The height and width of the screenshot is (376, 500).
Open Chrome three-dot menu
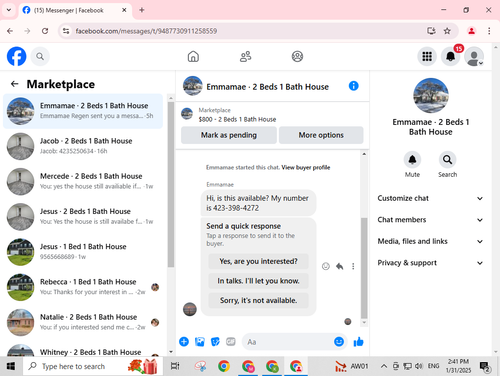[x=489, y=31]
